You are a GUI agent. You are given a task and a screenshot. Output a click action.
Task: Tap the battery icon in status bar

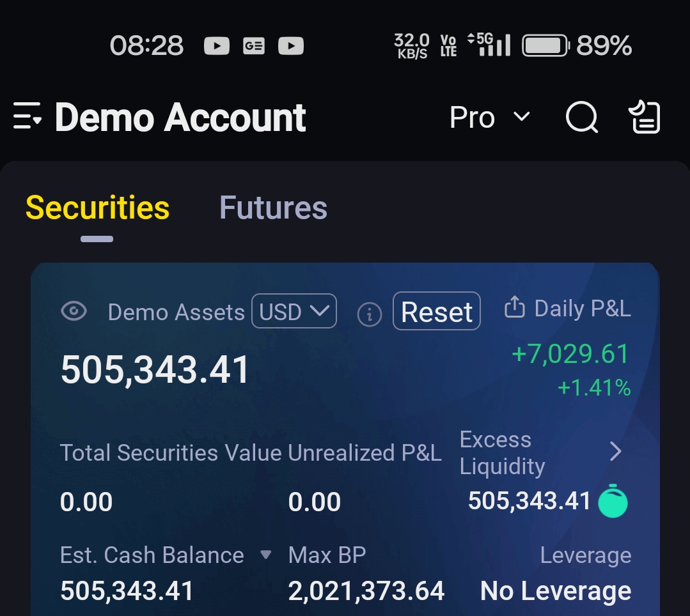(545, 46)
